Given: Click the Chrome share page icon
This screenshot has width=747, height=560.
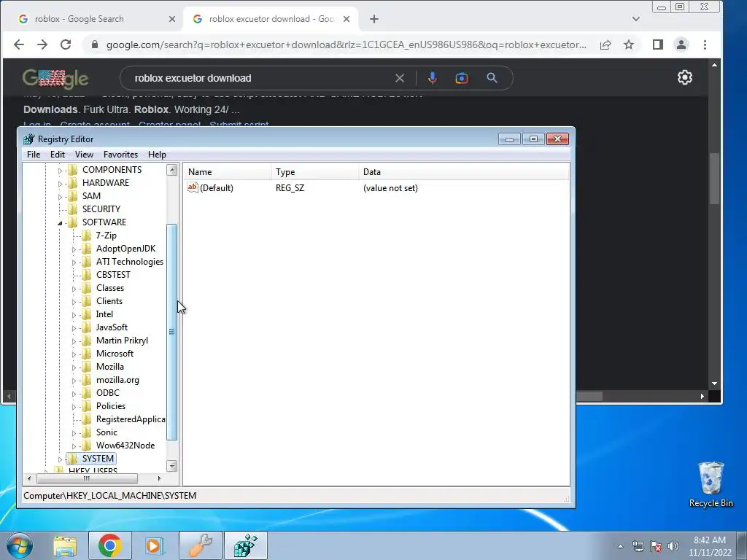Looking at the screenshot, I should pos(605,44).
